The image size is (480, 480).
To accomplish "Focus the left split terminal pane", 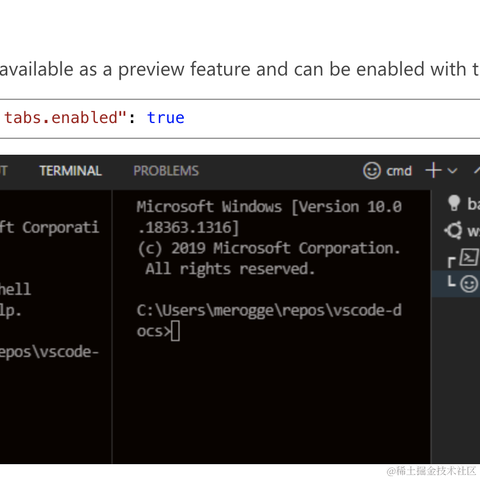I will click(x=55, y=327).
